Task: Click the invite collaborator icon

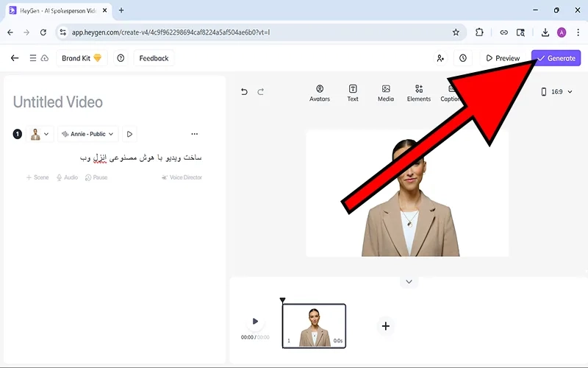Action: pos(440,58)
